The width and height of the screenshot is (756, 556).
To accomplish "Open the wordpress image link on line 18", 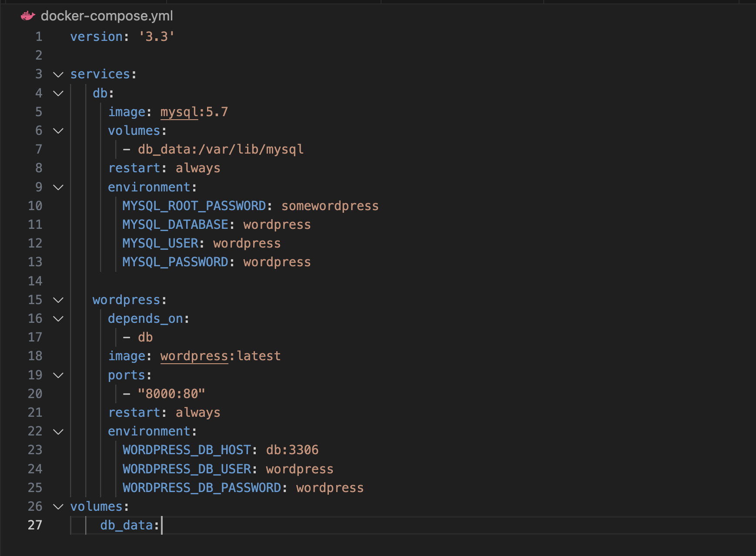I will tap(194, 356).
